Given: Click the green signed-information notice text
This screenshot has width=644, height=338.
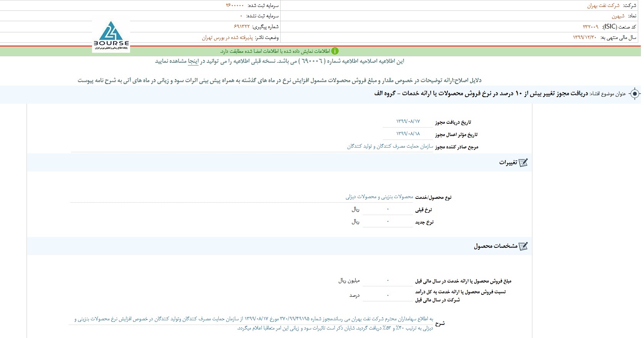Looking at the screenshot, I should tap(275, 51).
